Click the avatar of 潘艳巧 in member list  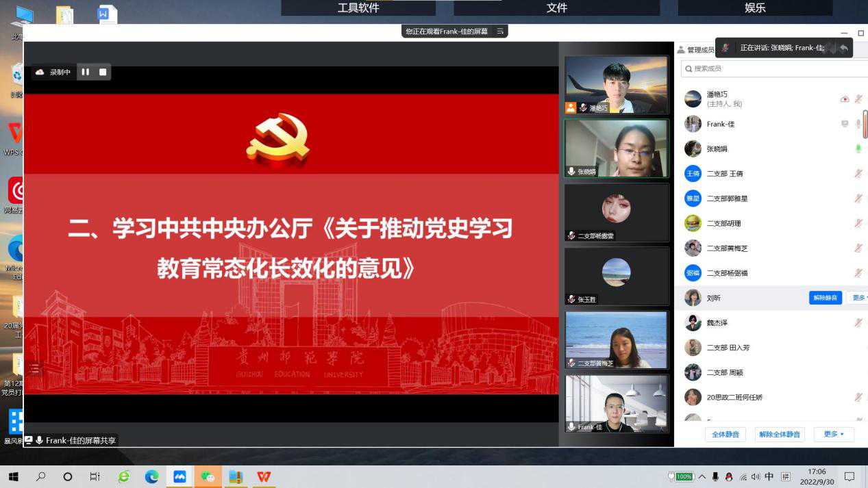[693, 99]
